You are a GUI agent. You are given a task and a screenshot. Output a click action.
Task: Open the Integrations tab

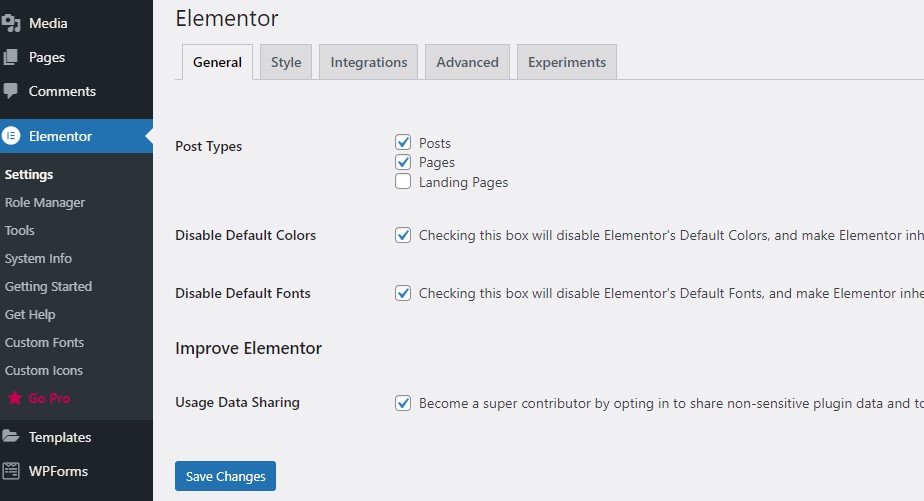click(369, 62)
